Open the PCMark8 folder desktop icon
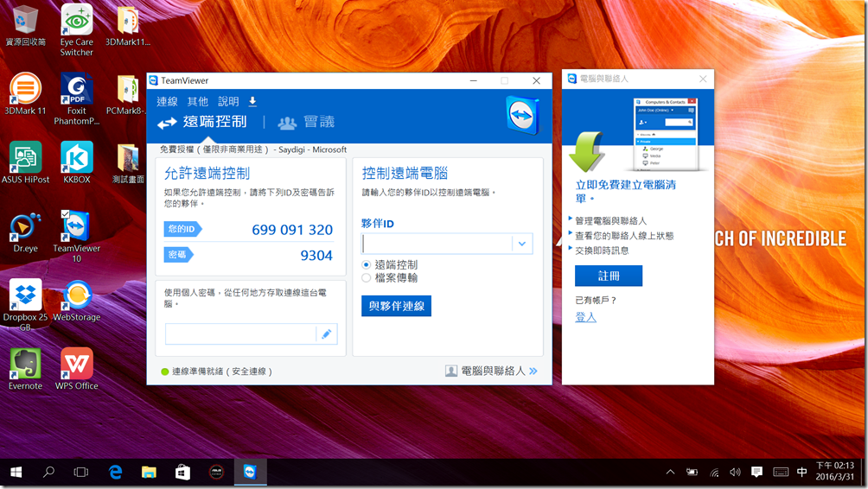The width and height of the screenshot is (868, 489). tap(127, 94)
